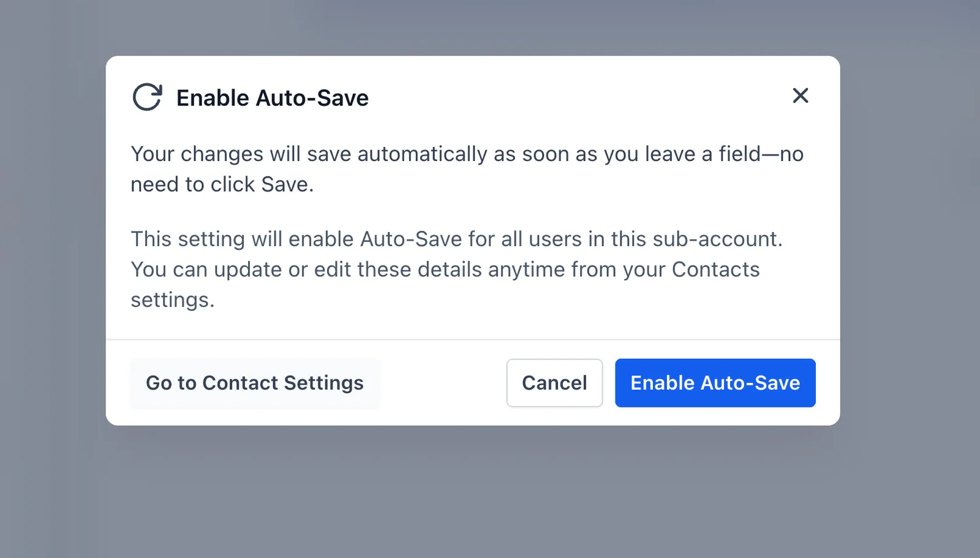Click 'need to click Save.' text line
980x558 pixels.
point(222,184)
